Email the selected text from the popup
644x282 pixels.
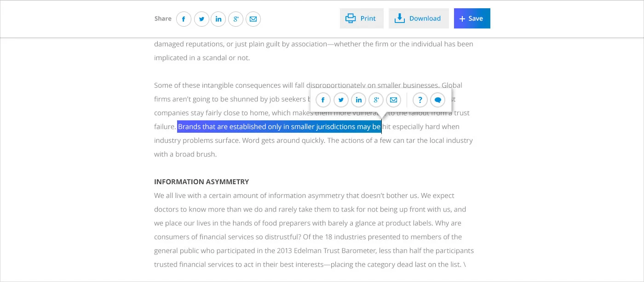coord(393,100)
